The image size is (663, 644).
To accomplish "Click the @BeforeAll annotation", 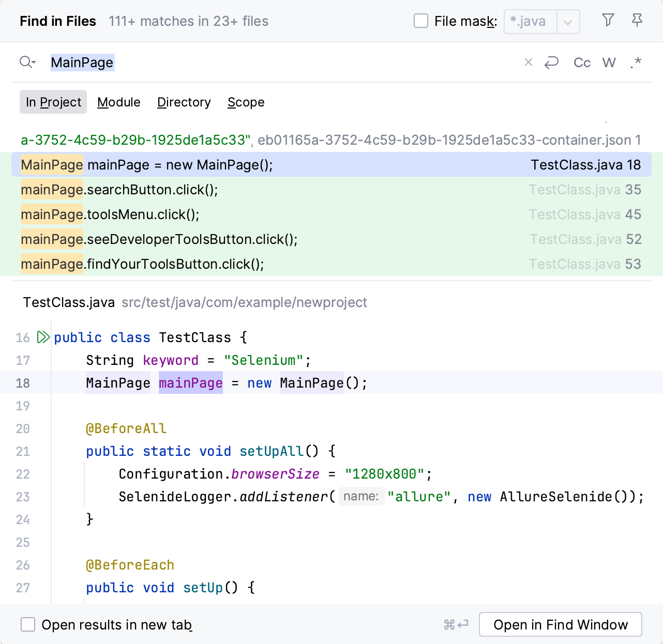I will (x=126, y=428).
